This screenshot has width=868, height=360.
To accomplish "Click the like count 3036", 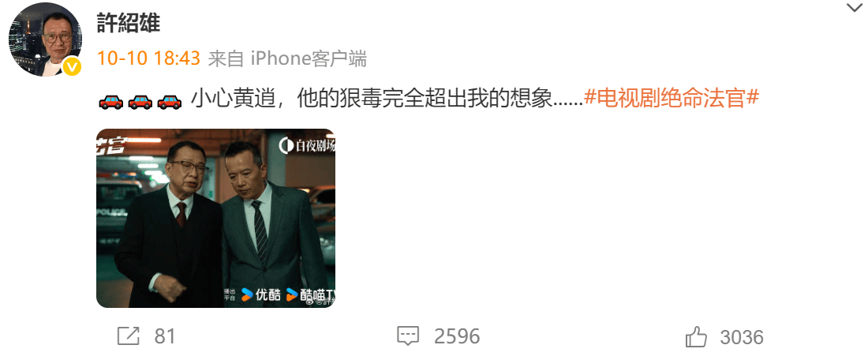I will coord(742,337).
